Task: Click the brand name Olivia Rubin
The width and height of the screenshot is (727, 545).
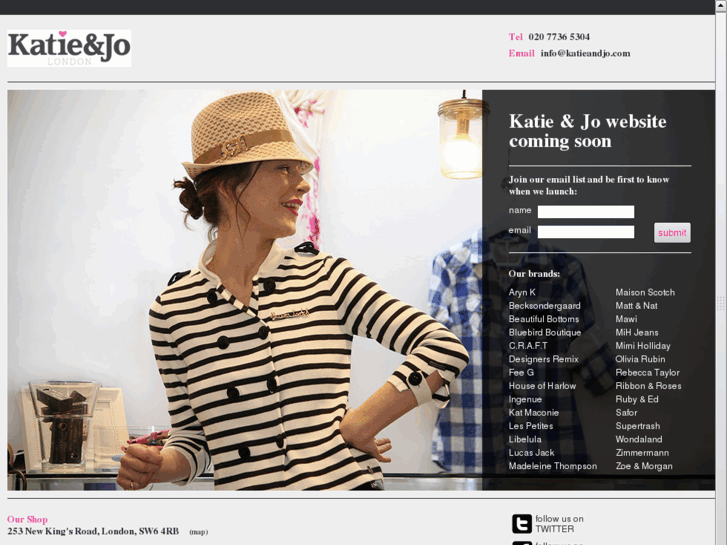Action: click(x=640, y=359)
